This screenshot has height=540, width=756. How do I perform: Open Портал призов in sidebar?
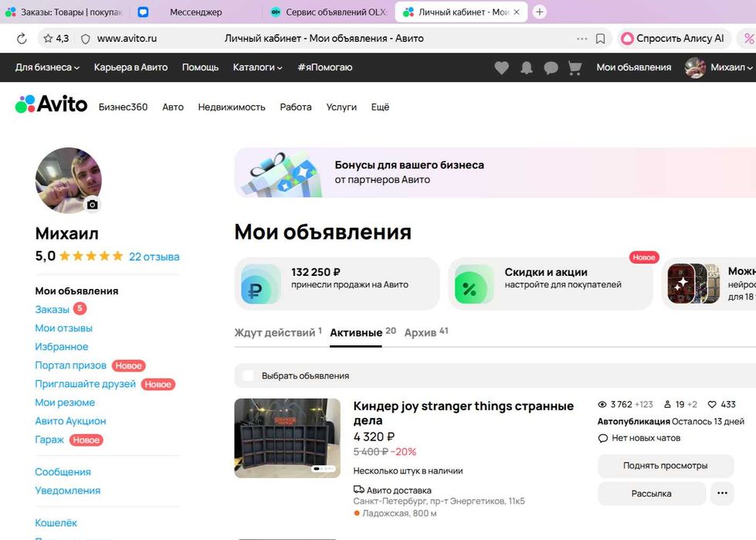(x=70, y=365)
